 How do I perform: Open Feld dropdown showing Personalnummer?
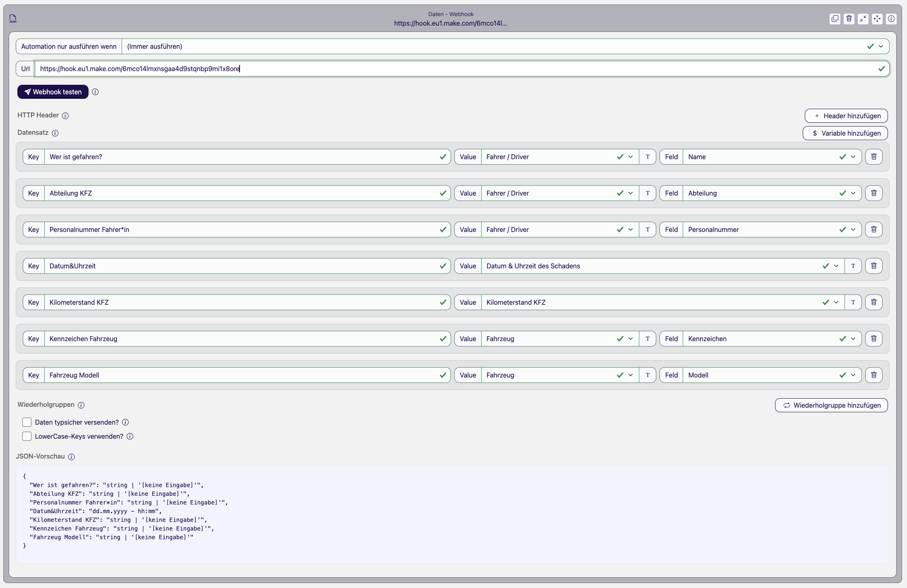click(x=772, y=229)
